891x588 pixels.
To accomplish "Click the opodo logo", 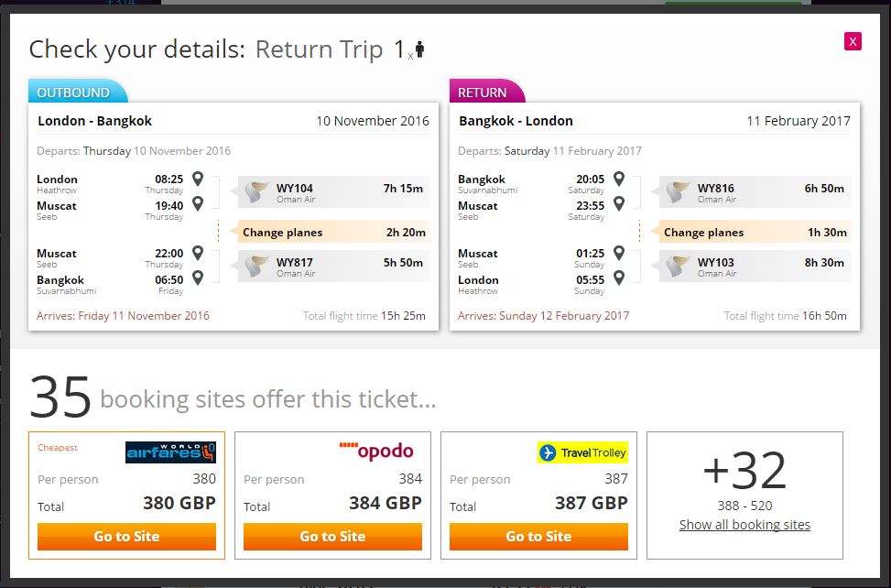I will click(376, 452).
